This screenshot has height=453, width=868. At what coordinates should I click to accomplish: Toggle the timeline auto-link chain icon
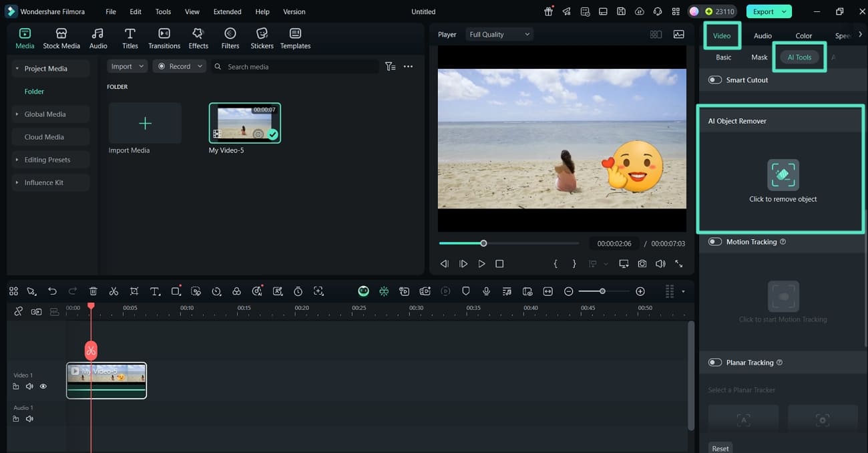click(18, 311)
